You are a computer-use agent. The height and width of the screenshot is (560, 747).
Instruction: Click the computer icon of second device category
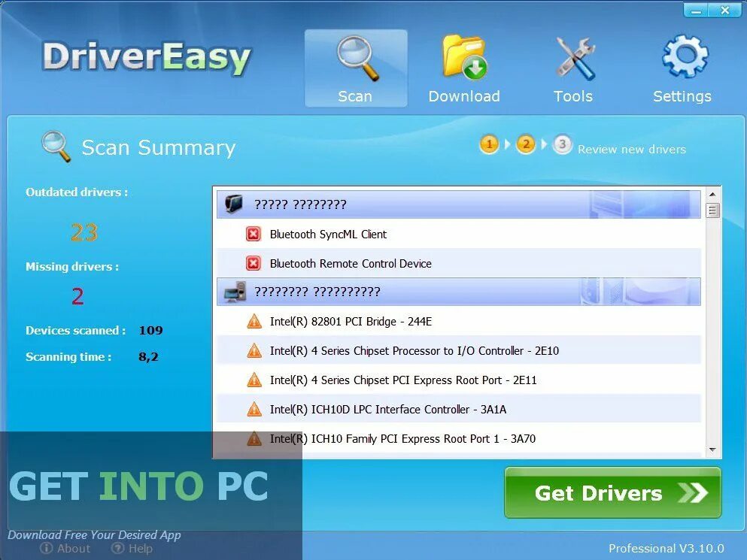235,292
